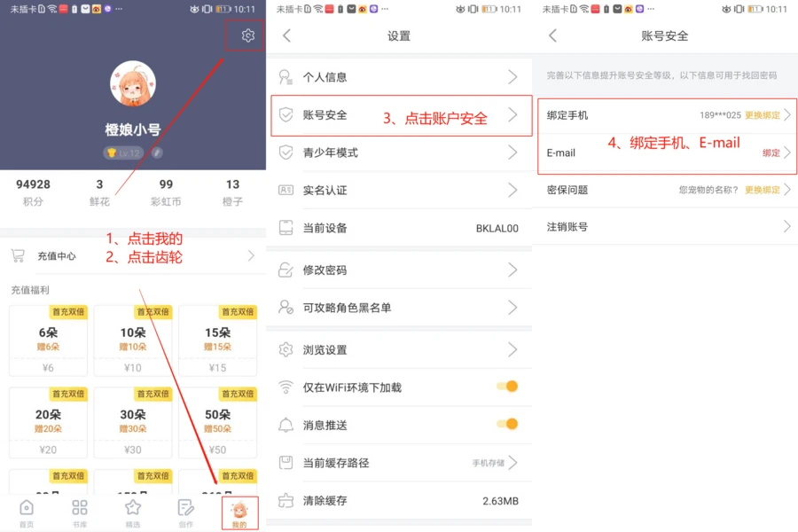Switch to 书库 library tab
The width and height of the screenshot is (798, 532).
point(80,512)
